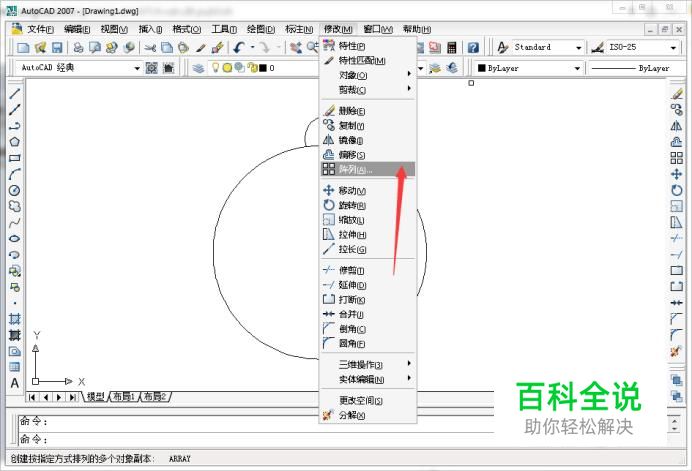
Task: Click the last-tab navigation arrow button
Action: [x=72, y=397]
